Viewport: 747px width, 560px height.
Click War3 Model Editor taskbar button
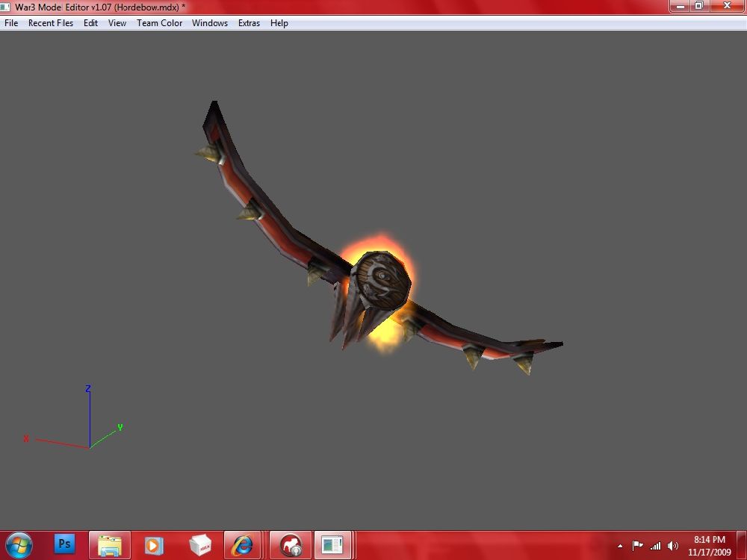[332, 545]
